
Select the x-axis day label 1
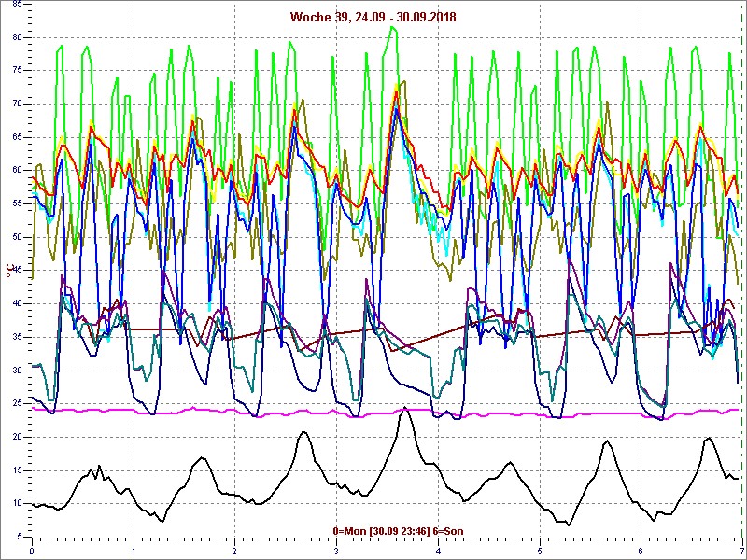click(x=134, y=551)
